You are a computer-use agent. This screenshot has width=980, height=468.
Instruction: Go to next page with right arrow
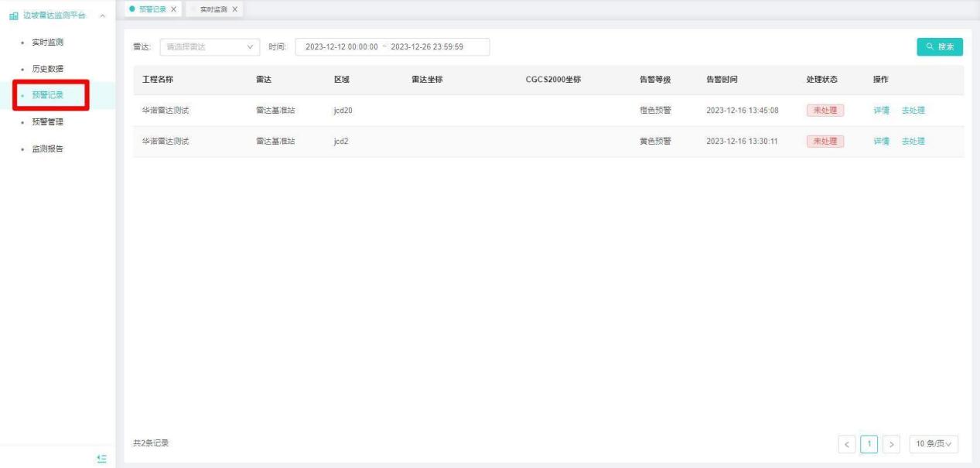pos(892,444)
